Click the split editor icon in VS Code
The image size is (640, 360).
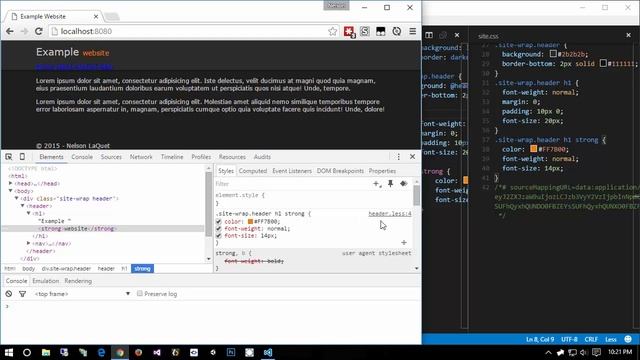click(429, 36)
